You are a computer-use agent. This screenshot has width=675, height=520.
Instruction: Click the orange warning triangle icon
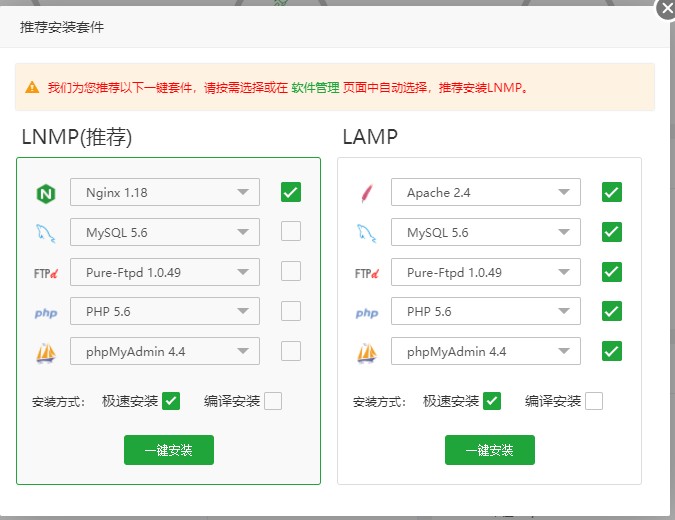point(32,87)
